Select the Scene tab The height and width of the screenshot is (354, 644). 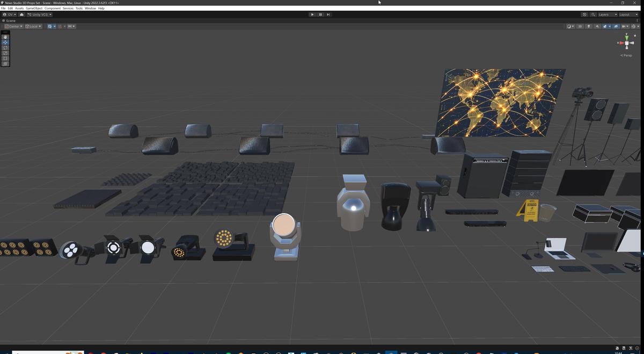click(x=9, y=20)
